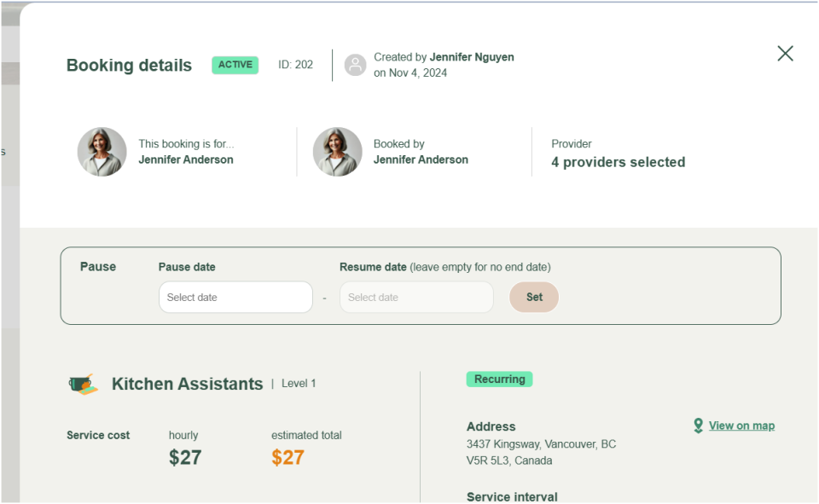Screen dimensions: 819x504
Task: Open the Resume date picker field
Action: tap(416, 298)
